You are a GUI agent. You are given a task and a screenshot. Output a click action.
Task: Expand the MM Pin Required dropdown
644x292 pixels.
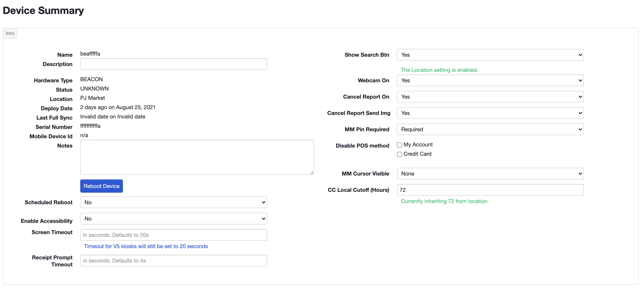490,129
